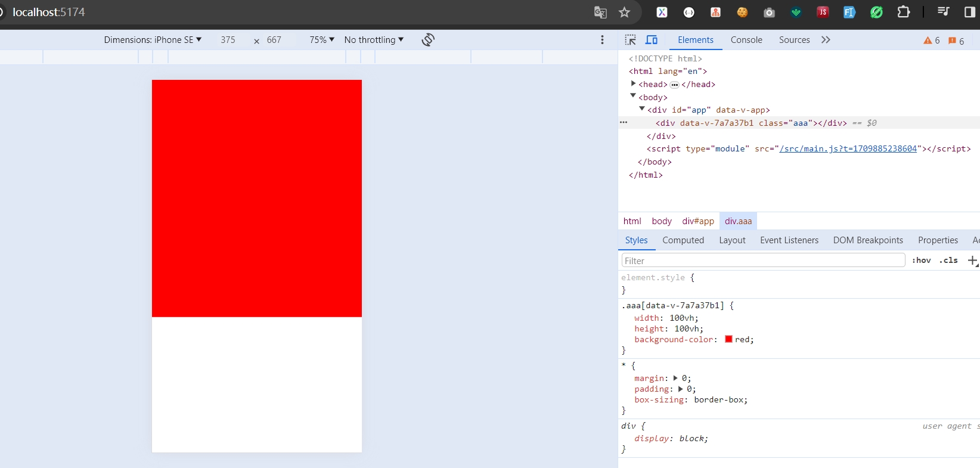
Task: Open the white circle braces extension icon
Action: (x=689, y=13)
